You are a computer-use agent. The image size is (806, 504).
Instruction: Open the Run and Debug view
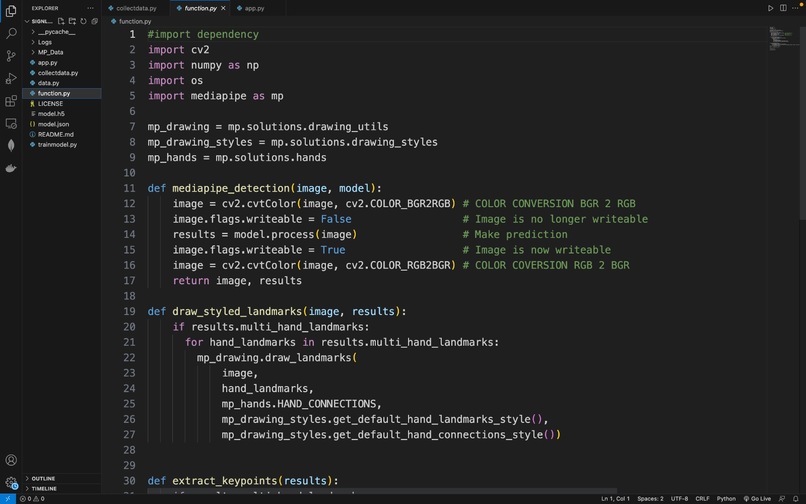click(x=11, y=78)
